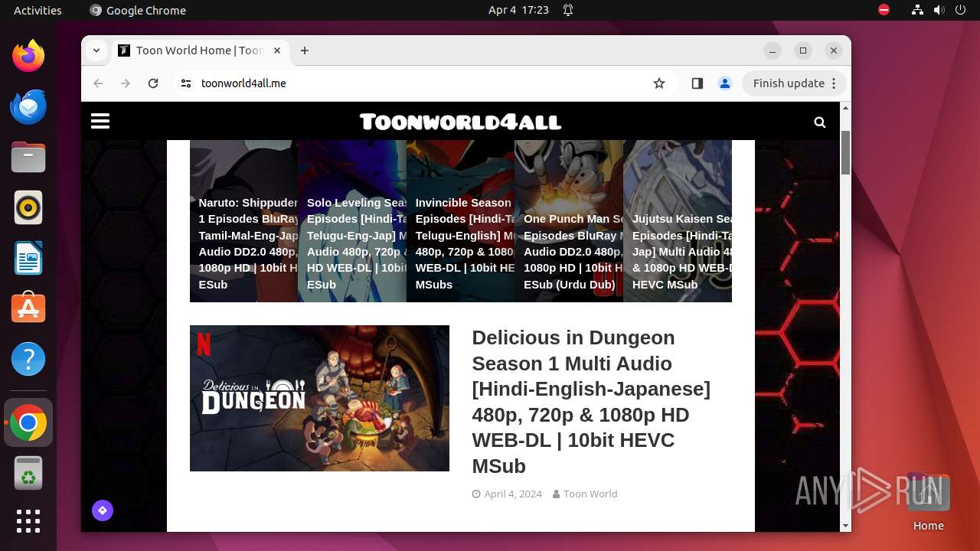Open a new Chrome tab
Viewport: 980px width, 551px height.
(305, 51)
